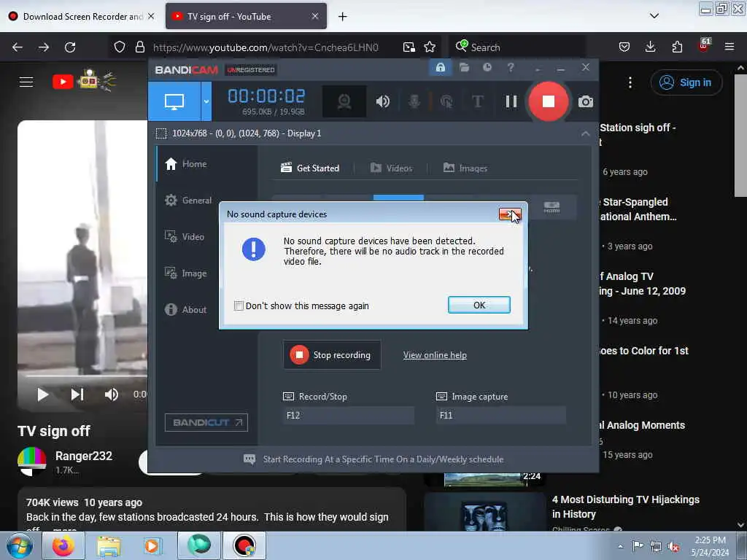The height and width of the screenshot is (560, 747).
Task: Open Windows Explorer from taskbar
Action: (108, 545)
